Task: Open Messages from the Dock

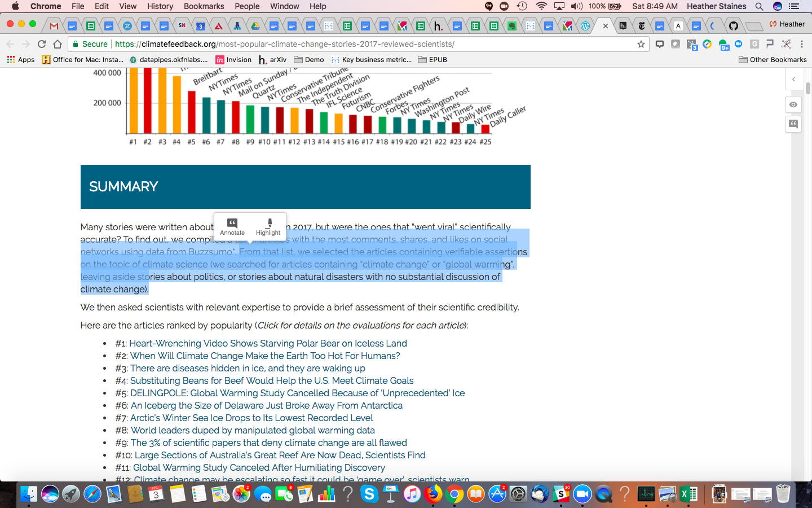Action: click(x=263, y=494)
